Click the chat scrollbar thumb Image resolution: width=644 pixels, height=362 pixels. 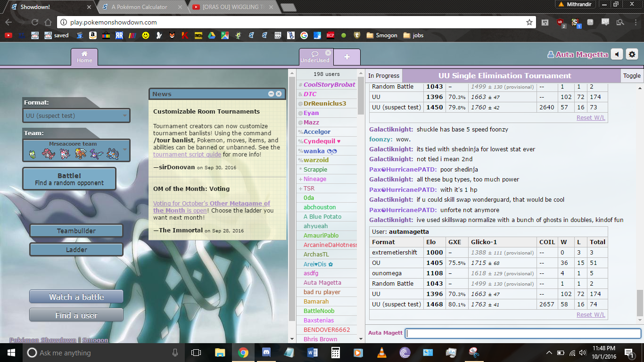click(x=639, y=303)
